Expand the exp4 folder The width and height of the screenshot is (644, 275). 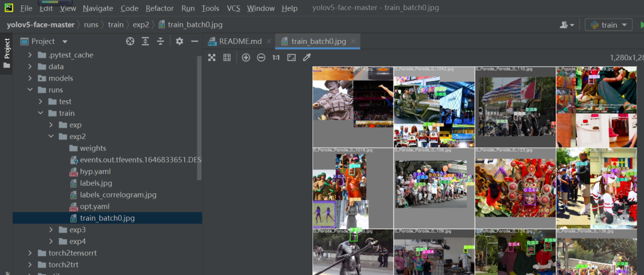(51, 241)
